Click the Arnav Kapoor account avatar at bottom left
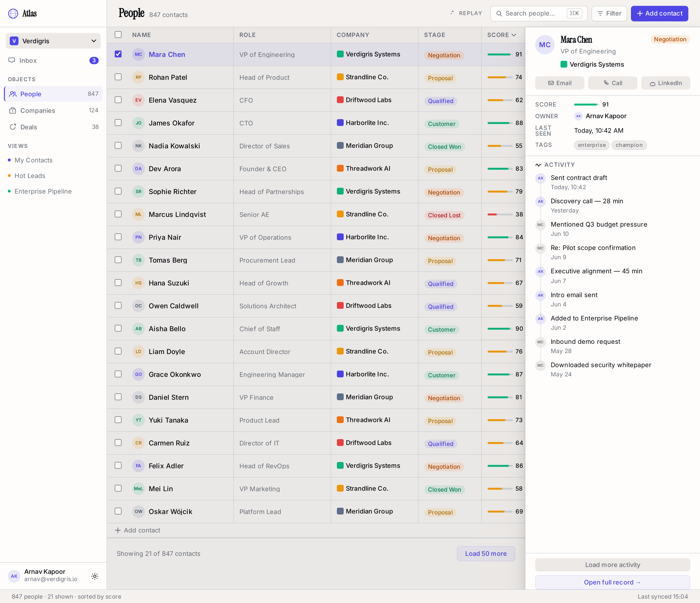Image resolution: width=700 pixels, height=603 pixels. tap(14, 576)
